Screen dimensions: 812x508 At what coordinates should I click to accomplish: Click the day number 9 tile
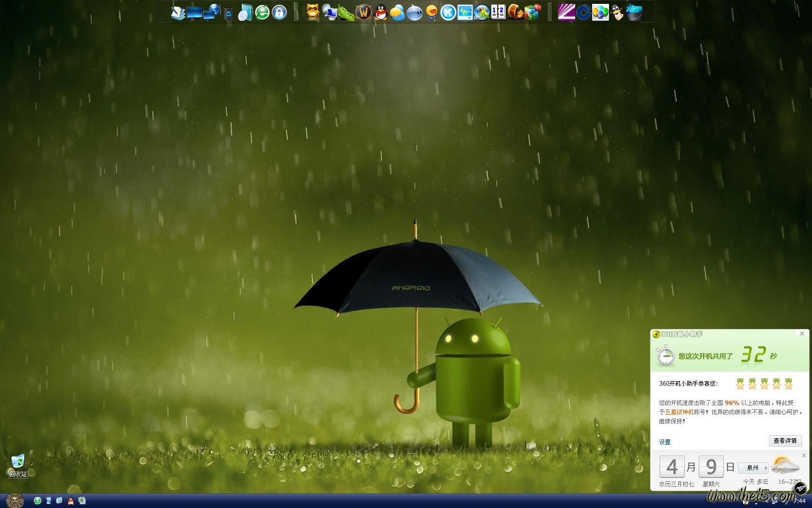coord(711,467)
